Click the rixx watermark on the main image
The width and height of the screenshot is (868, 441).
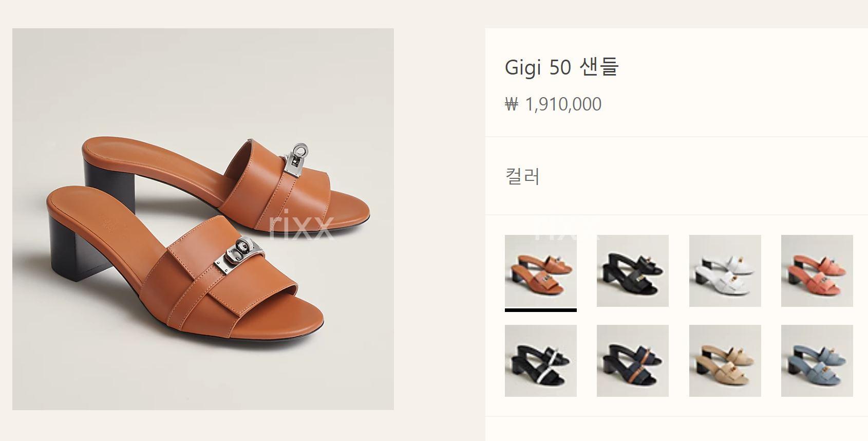pos(301,226)
